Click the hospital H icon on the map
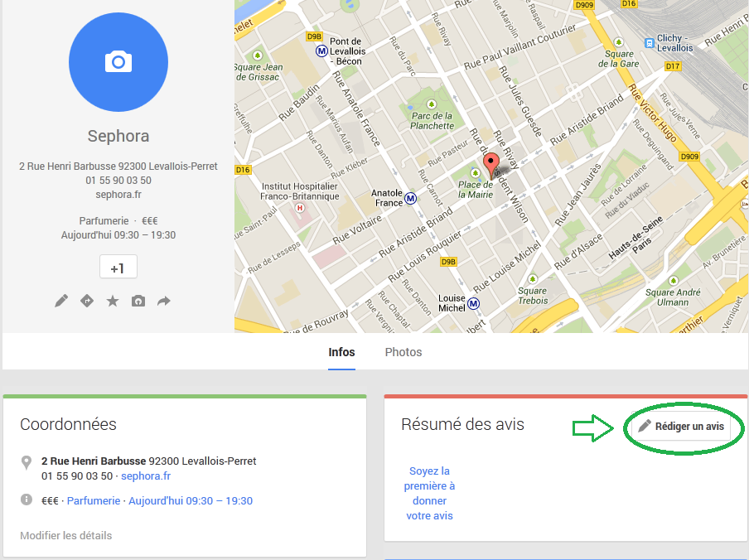The width and height of the screenshot is (749, 560). [x=299, y=208]
